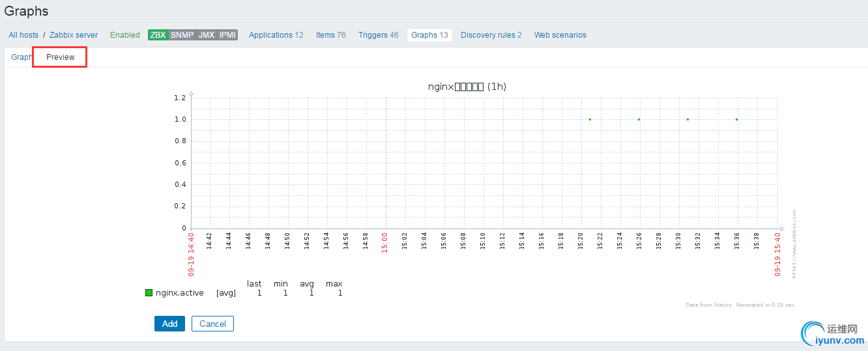This screenshot has height=351, width=868.
Task: Click the green nginx.active legend swatch
Action: [149, 293]
